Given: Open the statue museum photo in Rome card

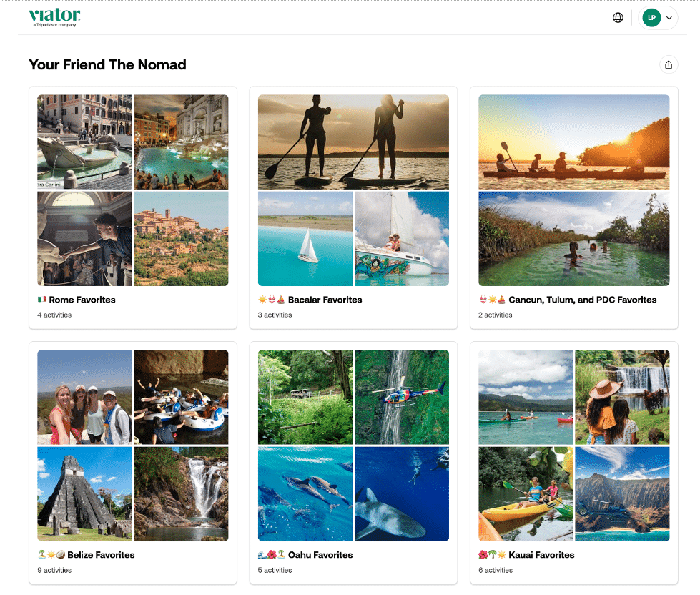Looking at the screenshot, I should click(84, 238).
